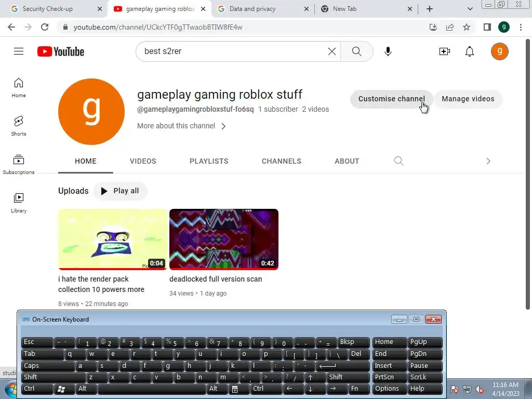Screen dimensions: 532x399
Task: Select the PLAYLISTS channel tab
Action: 209,161
